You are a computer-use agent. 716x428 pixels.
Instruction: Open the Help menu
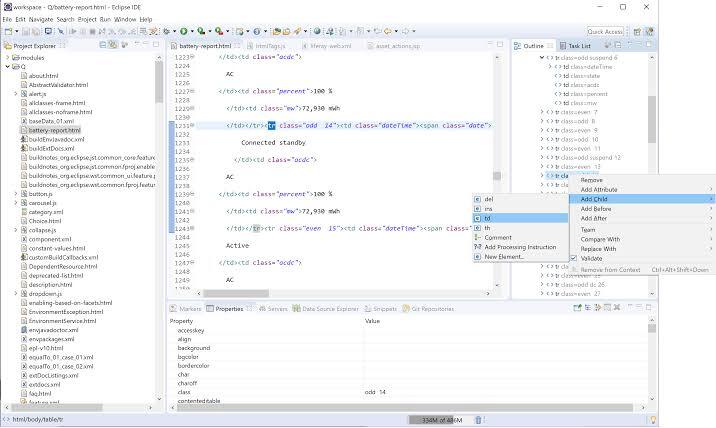click(146, 20)
